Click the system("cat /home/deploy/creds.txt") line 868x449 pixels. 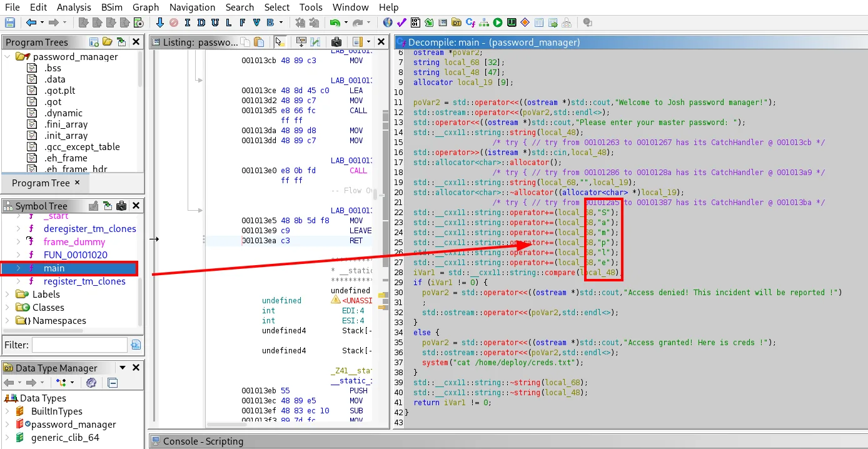tap(502, 362)
